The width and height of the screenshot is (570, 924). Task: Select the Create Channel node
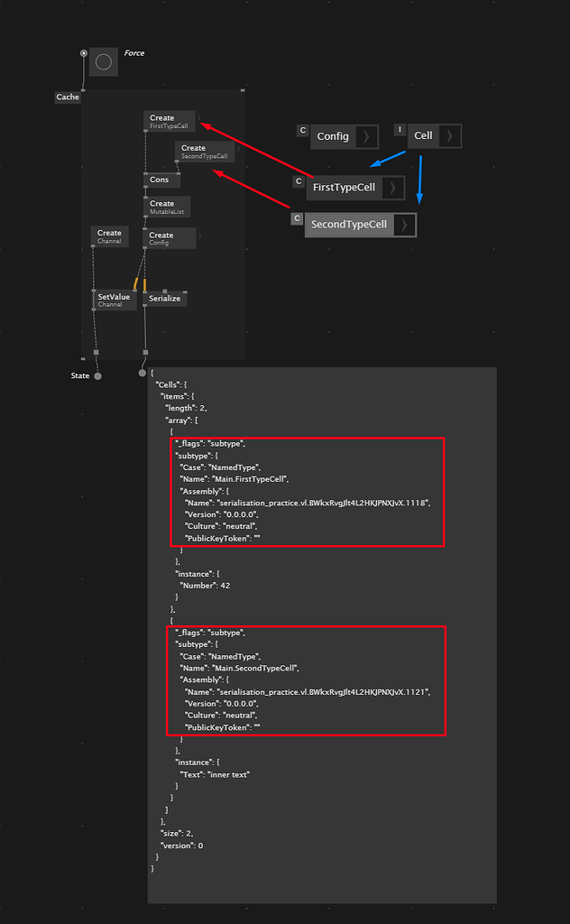[110, 236]
